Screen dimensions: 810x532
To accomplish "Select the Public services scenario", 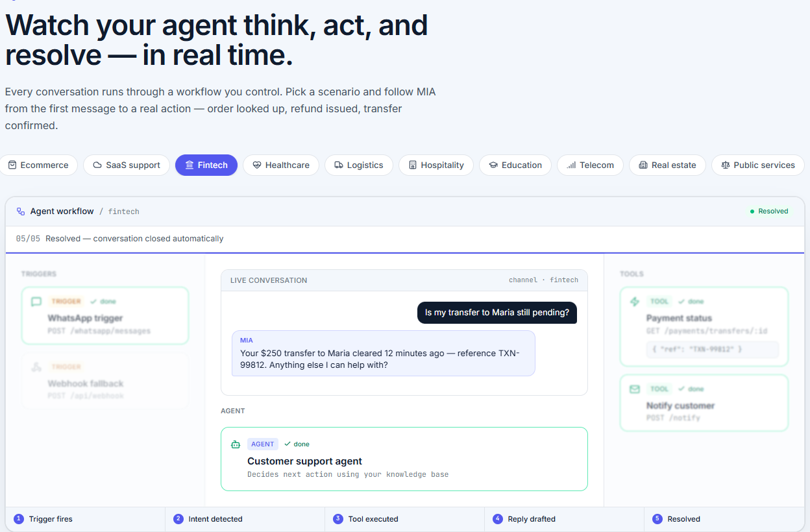I will [758, 165].
